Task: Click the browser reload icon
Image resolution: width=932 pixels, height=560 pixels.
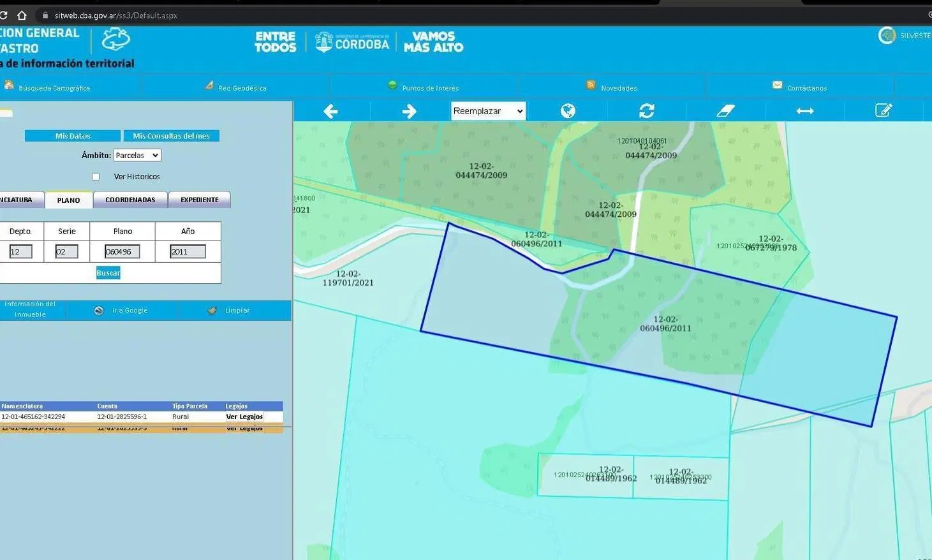Action: pos(3,15)
